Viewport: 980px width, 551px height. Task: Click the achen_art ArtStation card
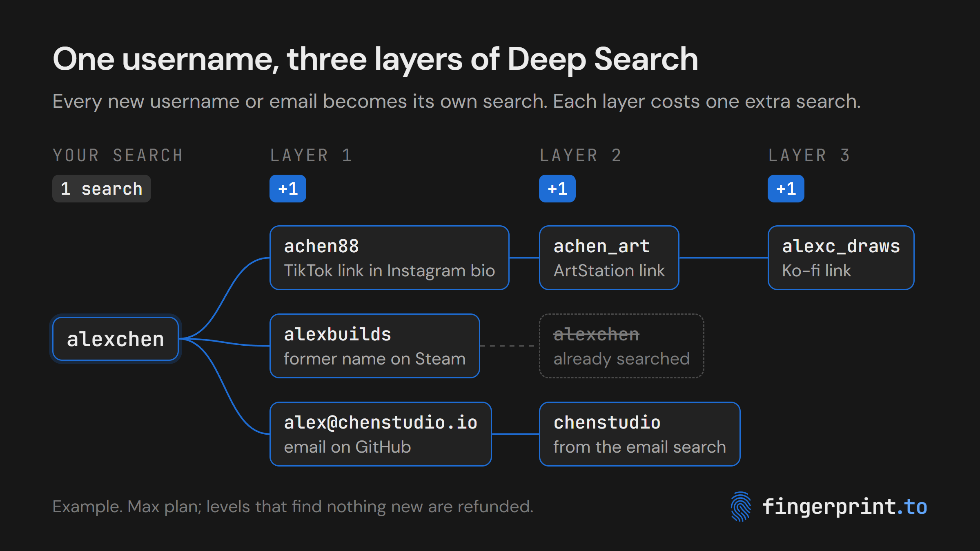click(609, 258)
